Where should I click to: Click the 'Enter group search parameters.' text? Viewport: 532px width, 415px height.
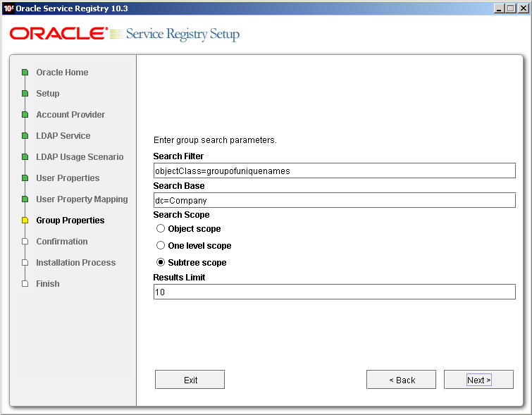click(215, 140)
